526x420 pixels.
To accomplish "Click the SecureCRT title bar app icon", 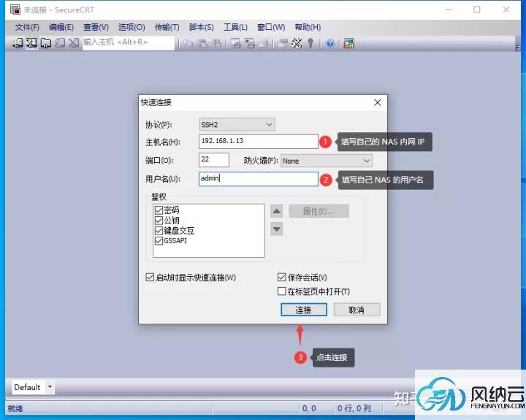I will [15, 9].
